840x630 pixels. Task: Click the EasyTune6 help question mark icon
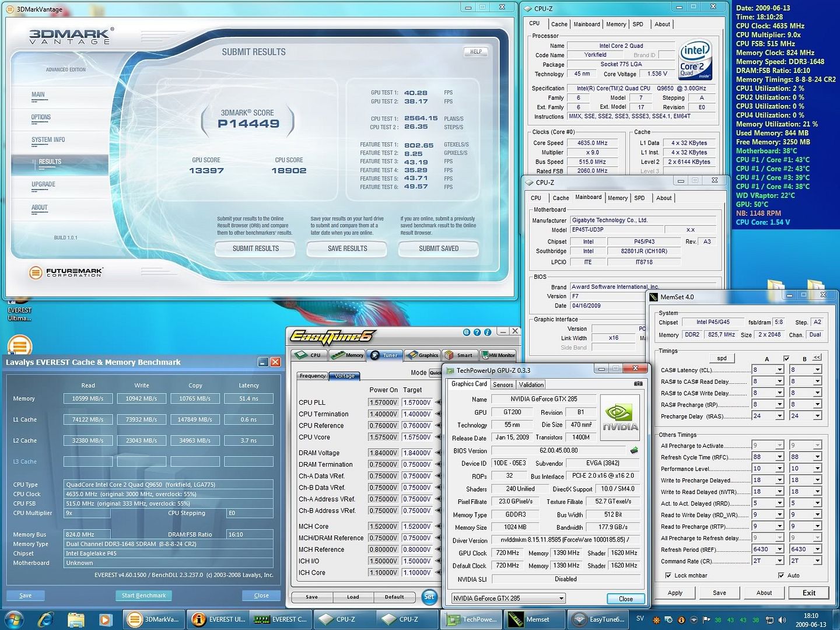click(477, 332)
